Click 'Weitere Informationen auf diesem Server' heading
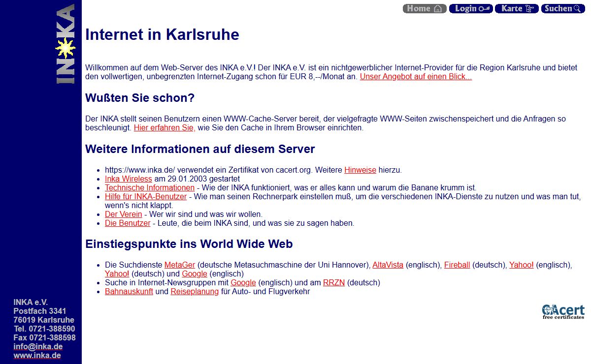 tap(200, 149)
